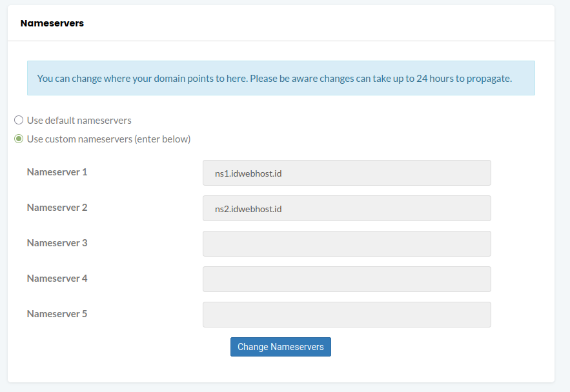The image size is (570, 392).
Task: Click into the Nameserver 4 text box
Action: pyautogui.click(x=347, y=279)
